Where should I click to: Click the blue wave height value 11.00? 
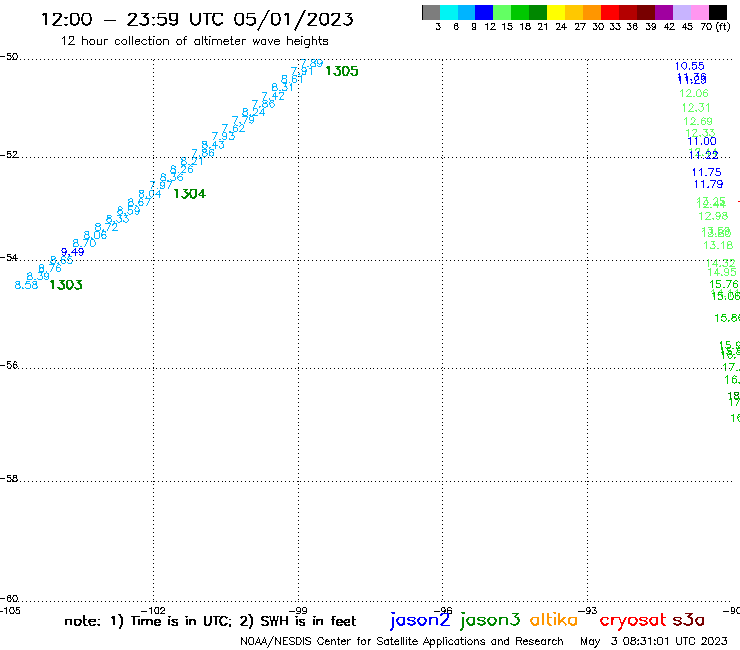702,141
